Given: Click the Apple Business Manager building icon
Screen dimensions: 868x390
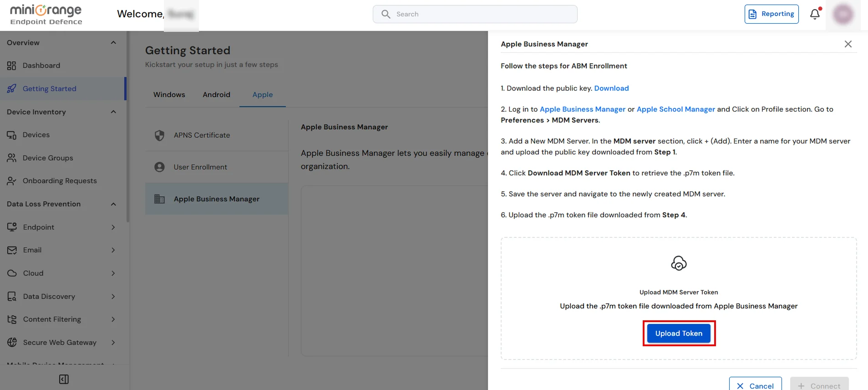Looking at the screenshot, I should pyautogui.click(x=159, y=199).
